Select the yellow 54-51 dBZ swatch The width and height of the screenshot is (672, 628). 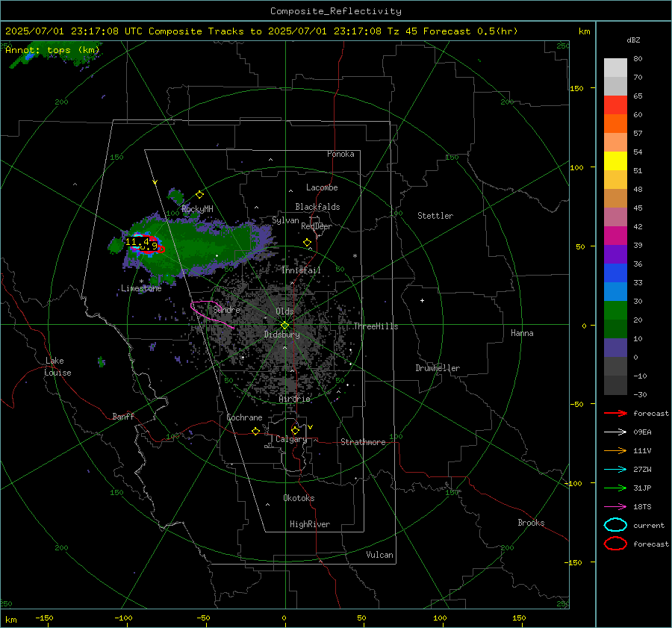(x=615, y=161)
